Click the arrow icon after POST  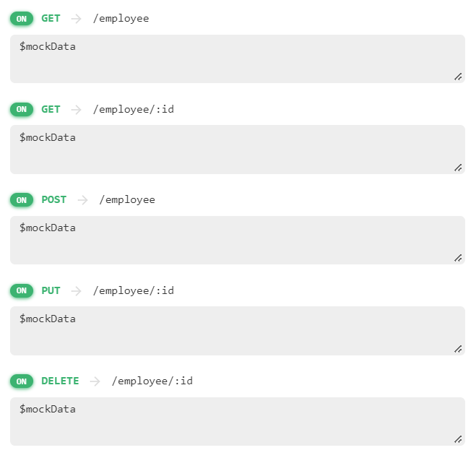(82, 199)
